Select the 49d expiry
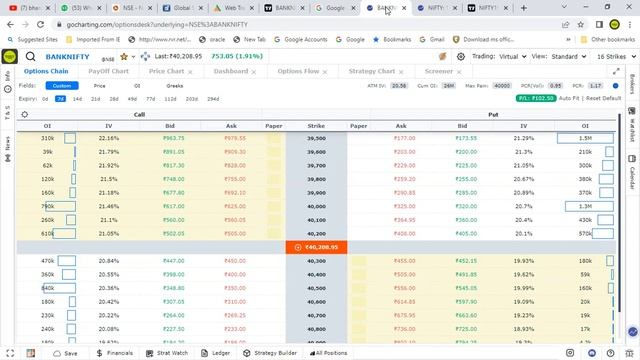640x360 pixels. (x=132, y=99)
